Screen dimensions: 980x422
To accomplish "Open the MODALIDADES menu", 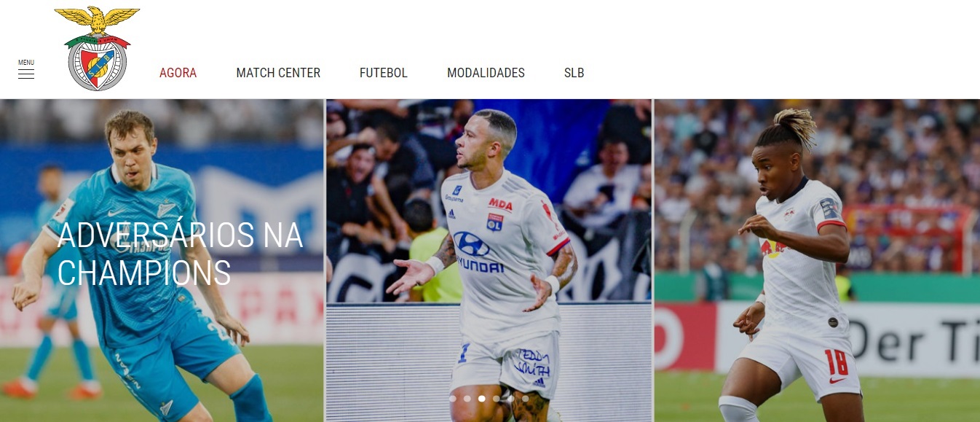I will (486, 73).
